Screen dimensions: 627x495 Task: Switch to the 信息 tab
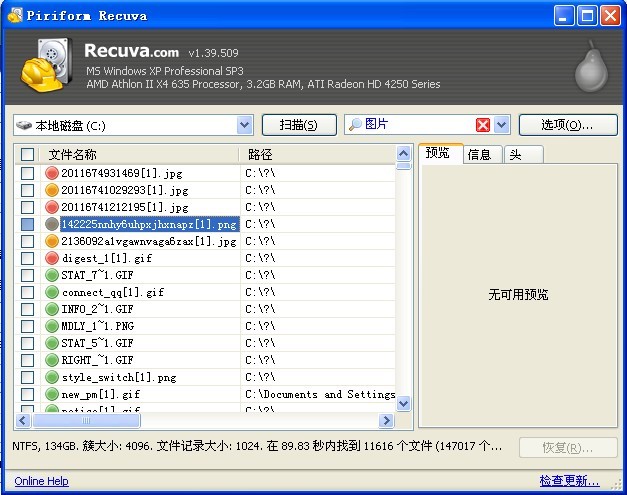(x=480, y=154)
